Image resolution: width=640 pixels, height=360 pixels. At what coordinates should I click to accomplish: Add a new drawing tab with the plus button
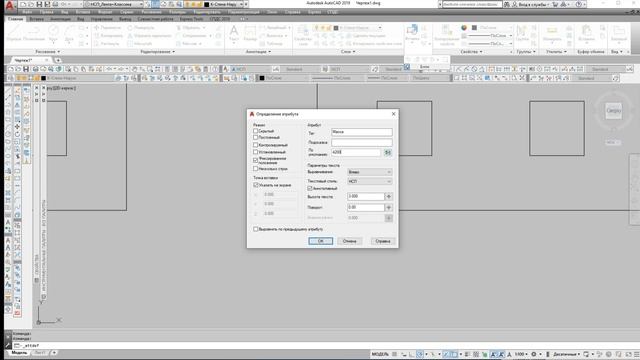click(58, 60)
